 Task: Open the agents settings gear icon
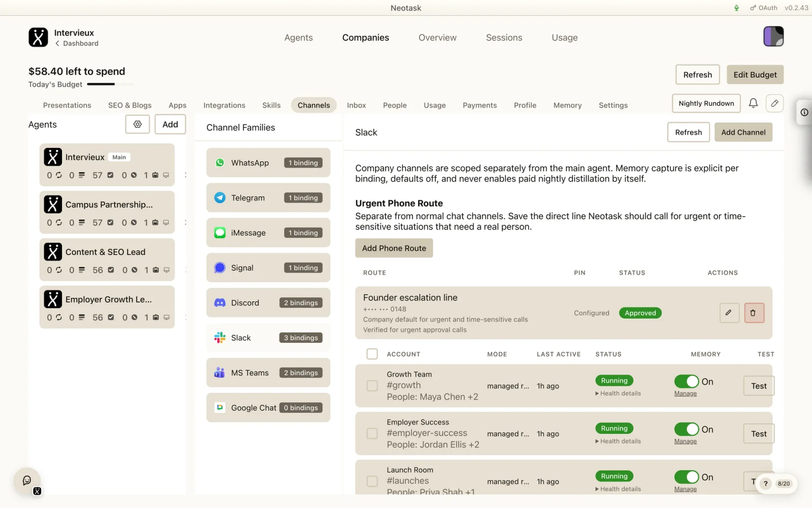[138, 124]
